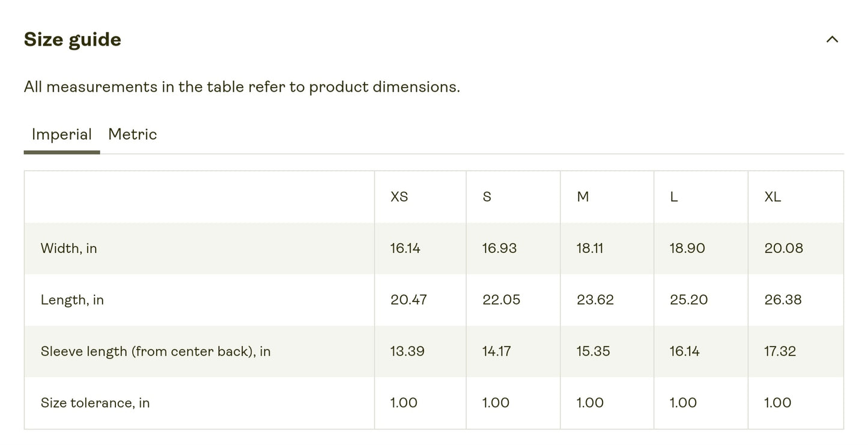Screen dimensions: 868x445
Task: Click the M length value 23.62
Action: [595, 300]
